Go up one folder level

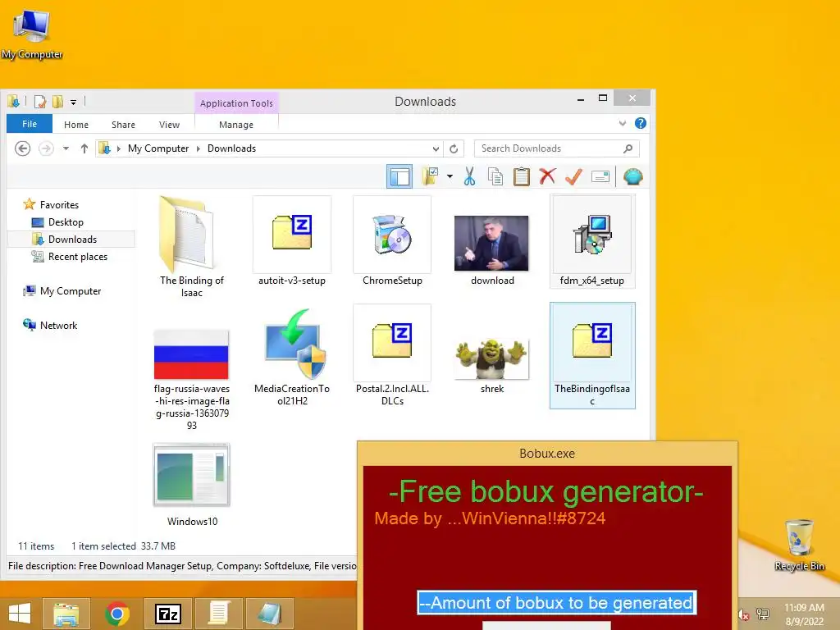84,148
